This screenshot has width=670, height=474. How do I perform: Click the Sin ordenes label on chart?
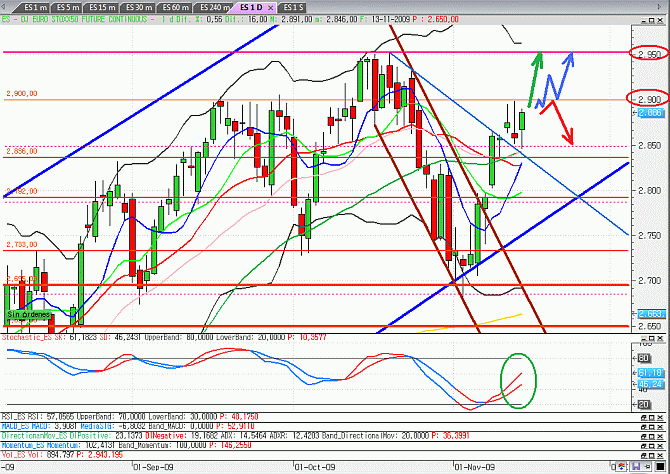point(28,315)
